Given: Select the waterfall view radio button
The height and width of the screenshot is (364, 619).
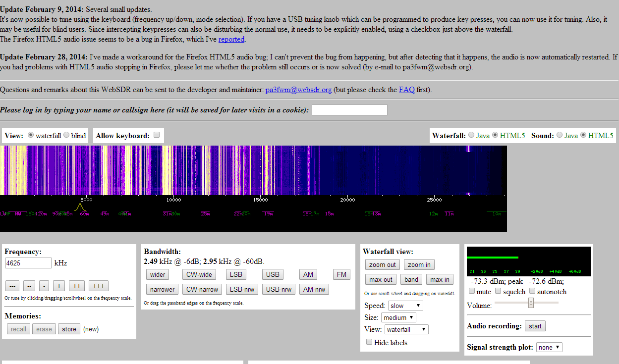Looking at the screenshot, I should click(x=31, y=135).
